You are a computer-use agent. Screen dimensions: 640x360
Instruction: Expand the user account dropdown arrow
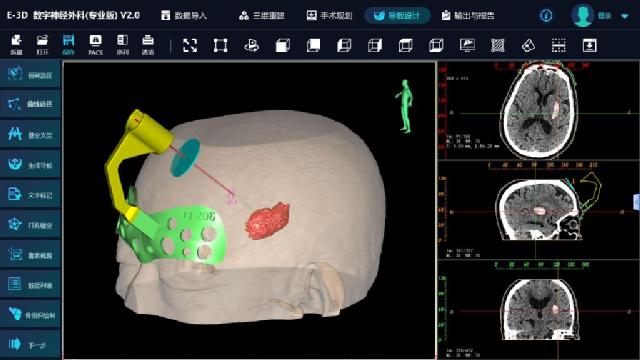624,16
